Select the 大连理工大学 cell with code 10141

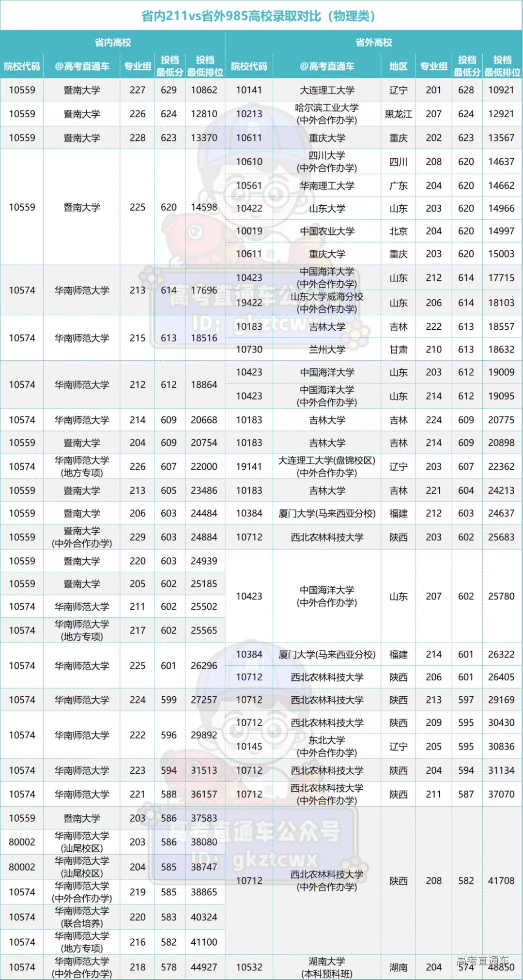(327, 90)
